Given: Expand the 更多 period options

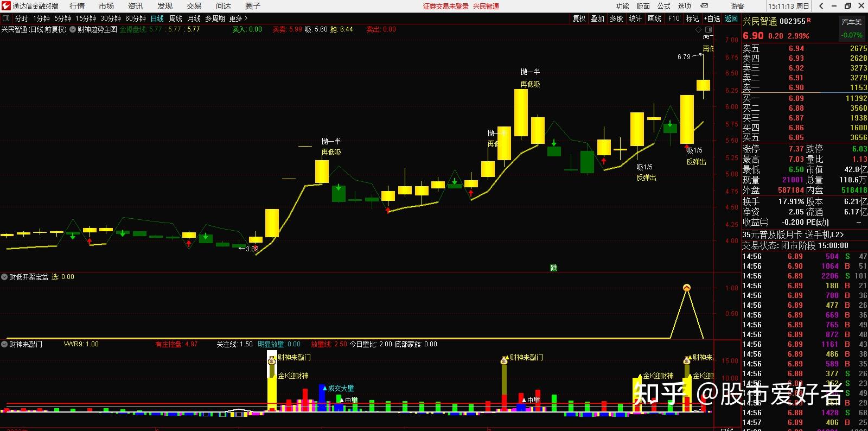Looking at the screenshot, I should [238, 18].
